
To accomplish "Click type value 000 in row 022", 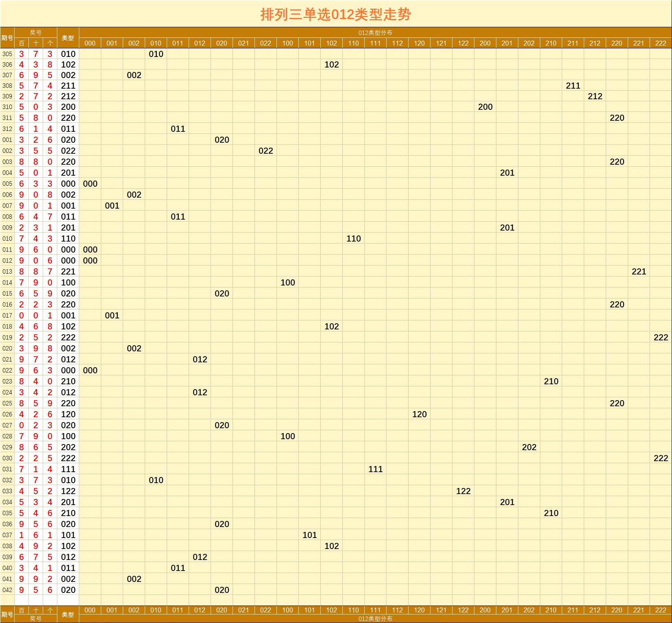I will pos(68,370).
